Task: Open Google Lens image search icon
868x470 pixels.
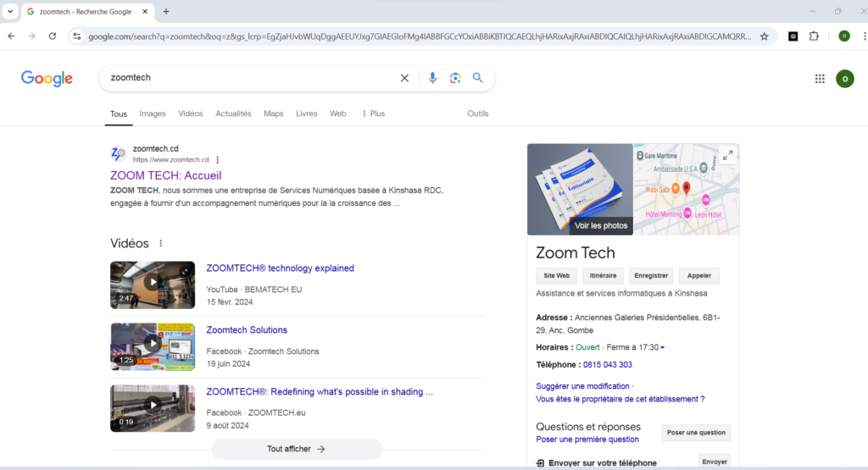Action: (455, 78)
